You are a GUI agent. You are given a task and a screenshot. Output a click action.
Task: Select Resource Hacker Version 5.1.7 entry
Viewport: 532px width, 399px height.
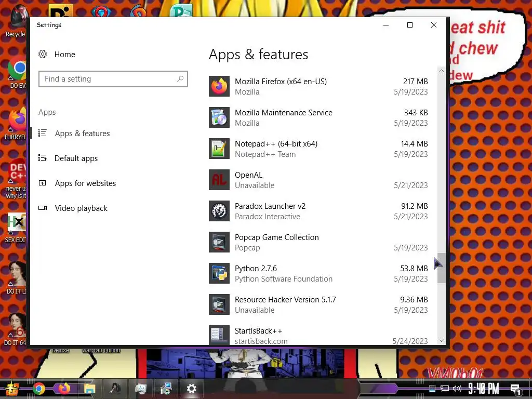(318, 304)
